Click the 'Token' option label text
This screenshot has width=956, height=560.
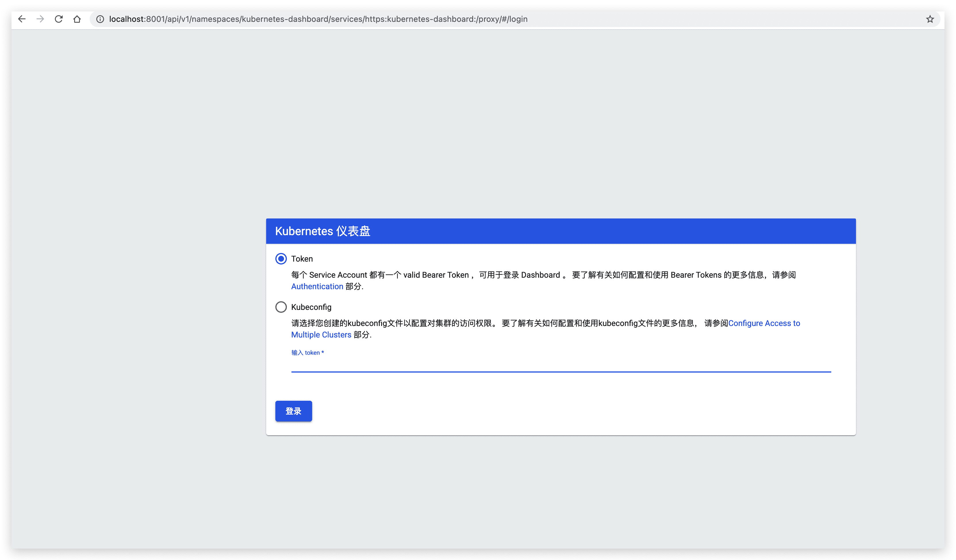302,259
